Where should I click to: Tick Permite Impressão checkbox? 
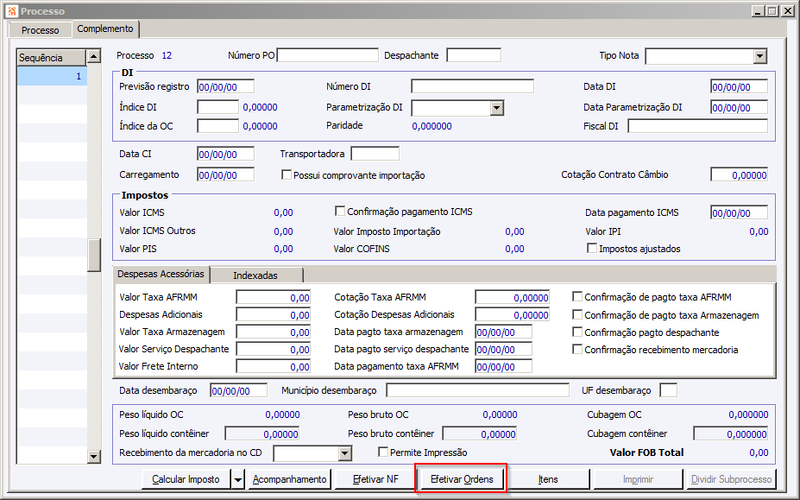[x=383, y=452]
